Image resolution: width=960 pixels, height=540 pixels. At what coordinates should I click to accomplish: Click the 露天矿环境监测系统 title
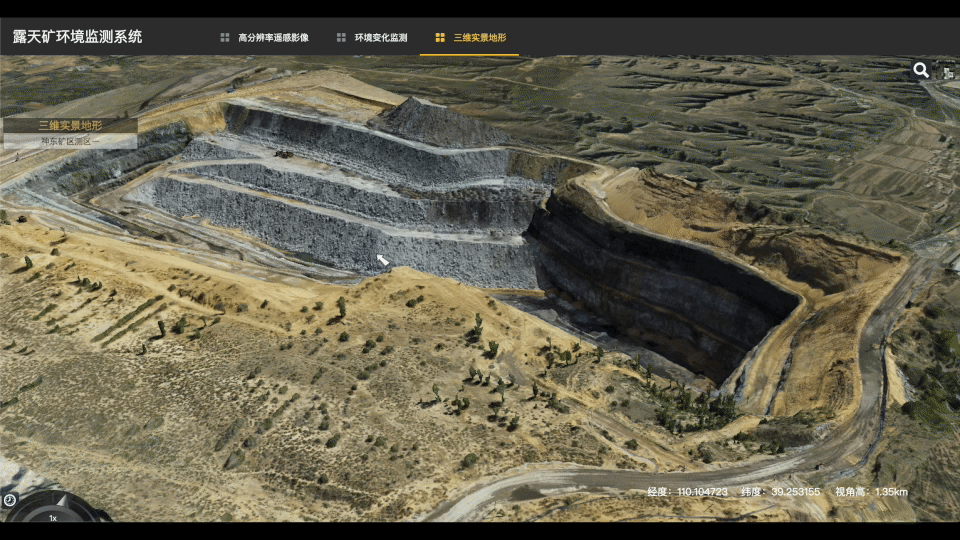tap(77, 37)
